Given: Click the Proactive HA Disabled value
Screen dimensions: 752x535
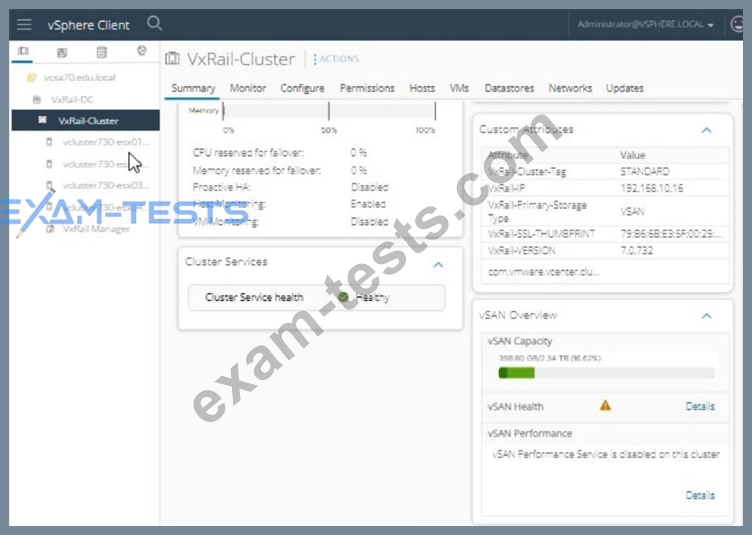Looking at the screenshot, I should point(369,187).
